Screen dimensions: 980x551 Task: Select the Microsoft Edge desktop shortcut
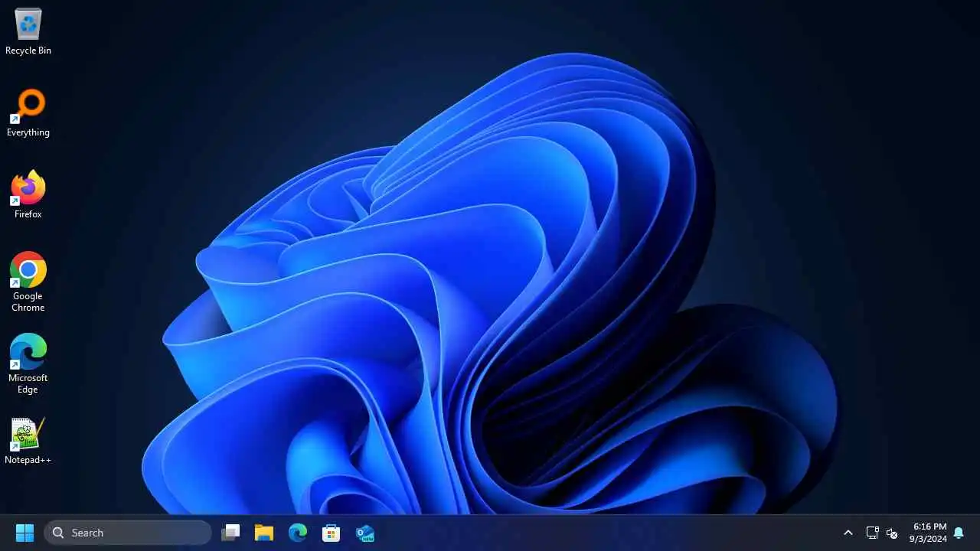[28, 364]
